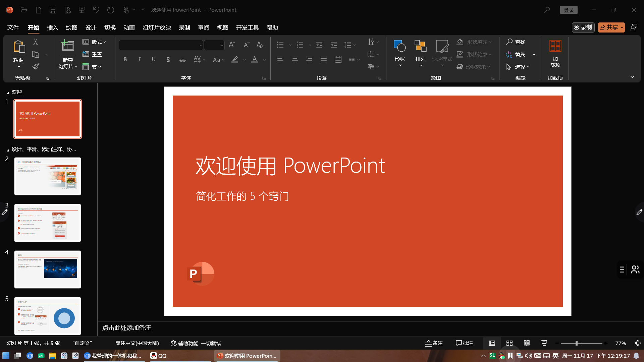
Task: Select slide 4 thumbnail
Action: tap(48, 269)
